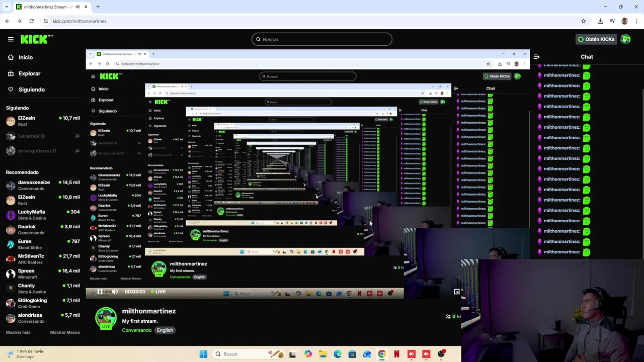Click the viewer count icon
This screenshot has height=362, width=644.
[448, 316]
